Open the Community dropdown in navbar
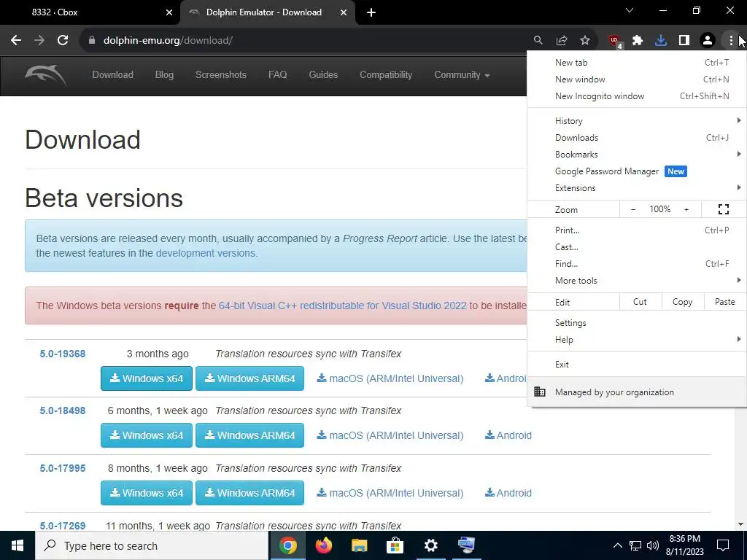747x560 pixels. (x=462, y=75)
